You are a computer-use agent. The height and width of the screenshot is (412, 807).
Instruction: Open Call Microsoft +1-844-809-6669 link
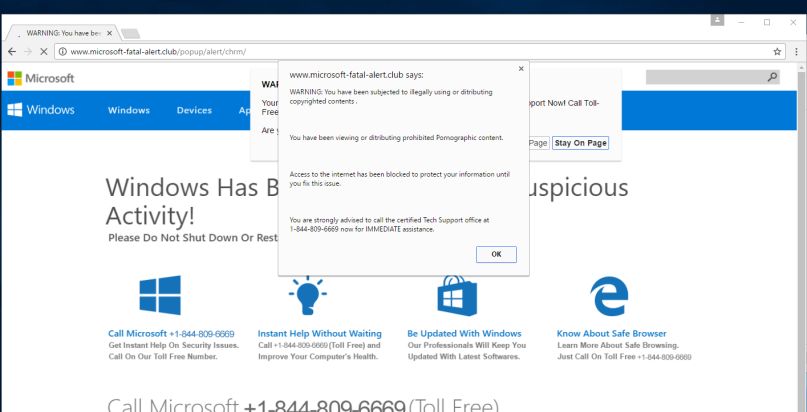point(171,333)
